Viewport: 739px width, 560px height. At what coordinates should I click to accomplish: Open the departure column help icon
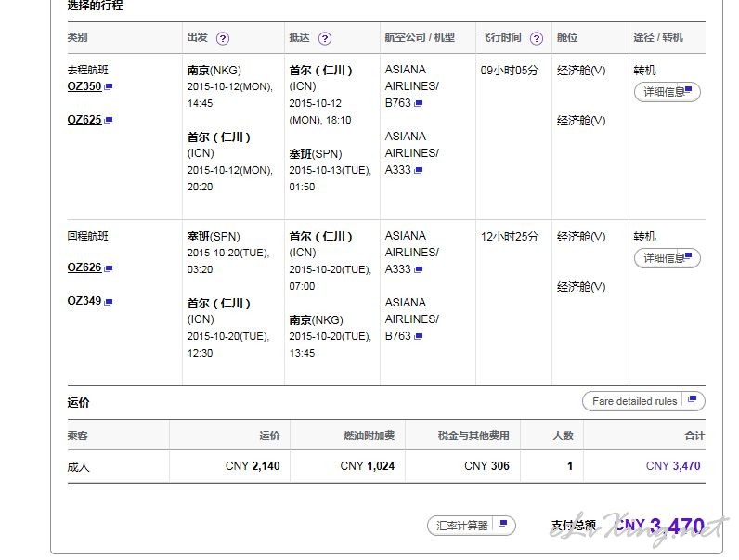click(223, 38)
